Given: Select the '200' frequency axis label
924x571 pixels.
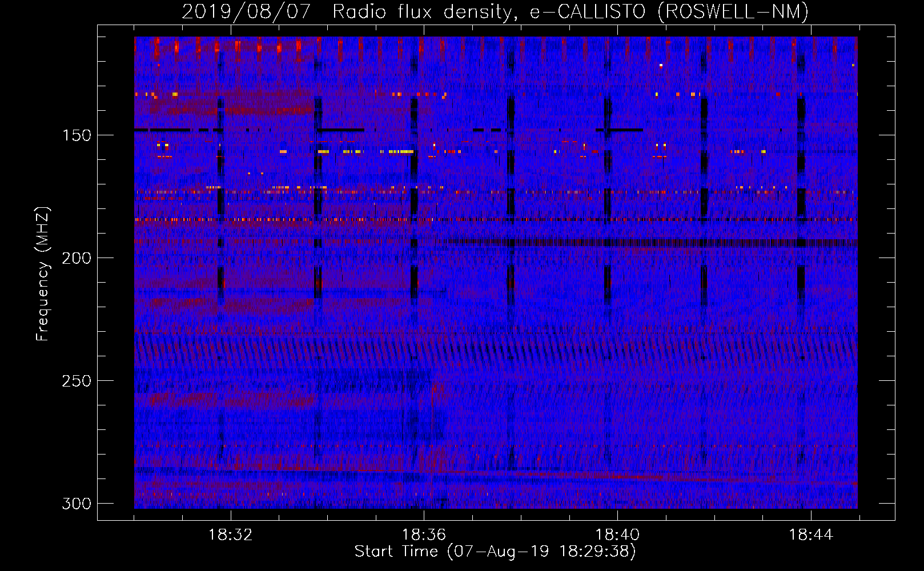Looking at the screenshot, I should [77, 258].
